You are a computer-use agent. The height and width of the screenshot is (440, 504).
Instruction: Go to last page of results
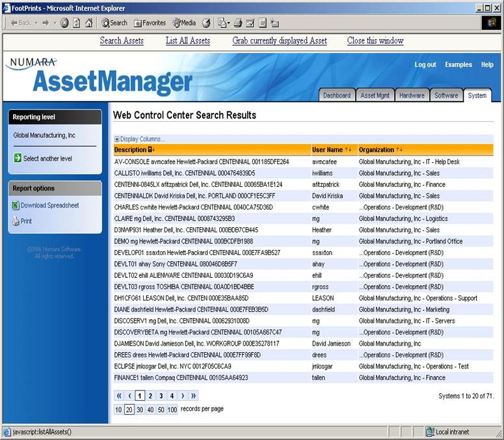[x=194, y=396]
